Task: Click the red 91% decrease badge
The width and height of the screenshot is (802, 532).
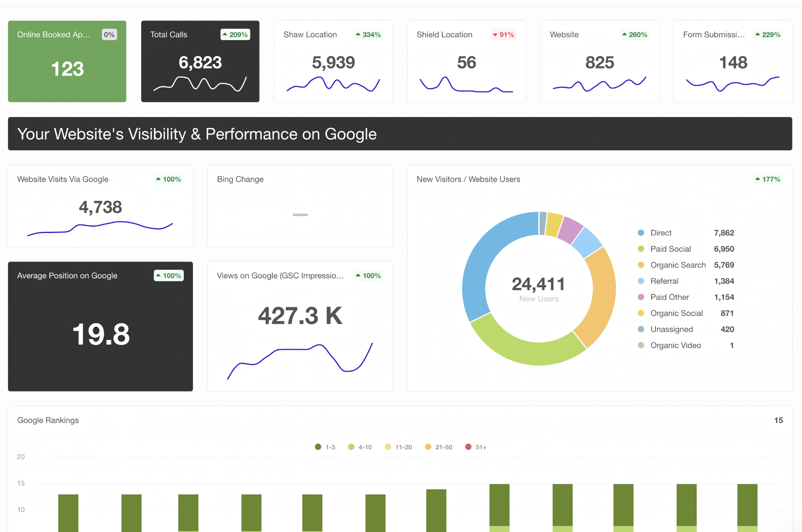Action: click(503, 35)
